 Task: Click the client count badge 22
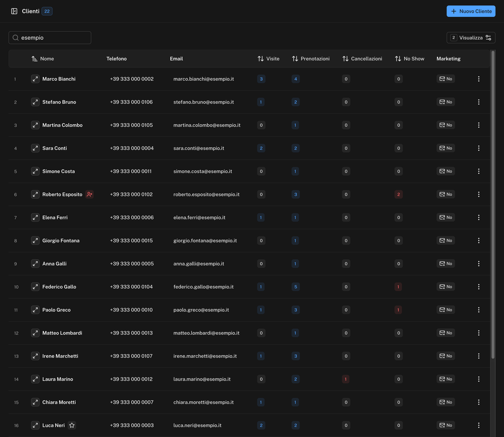[x=47, y=11]
